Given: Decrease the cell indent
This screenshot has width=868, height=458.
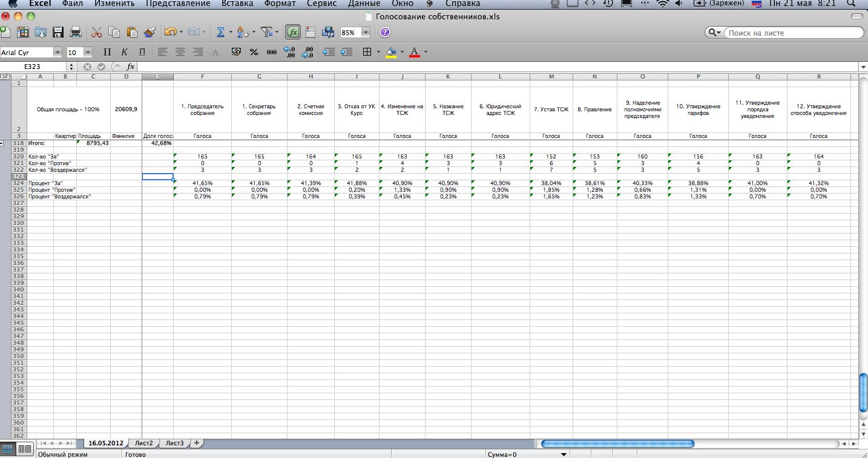Looking at the screenshot, I should point(329,52).
